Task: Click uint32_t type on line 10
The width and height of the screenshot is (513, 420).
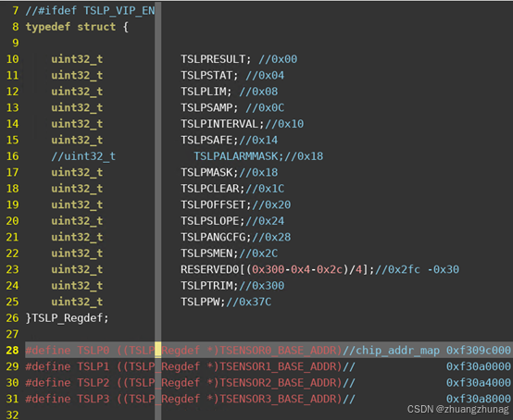Action: 77,59
